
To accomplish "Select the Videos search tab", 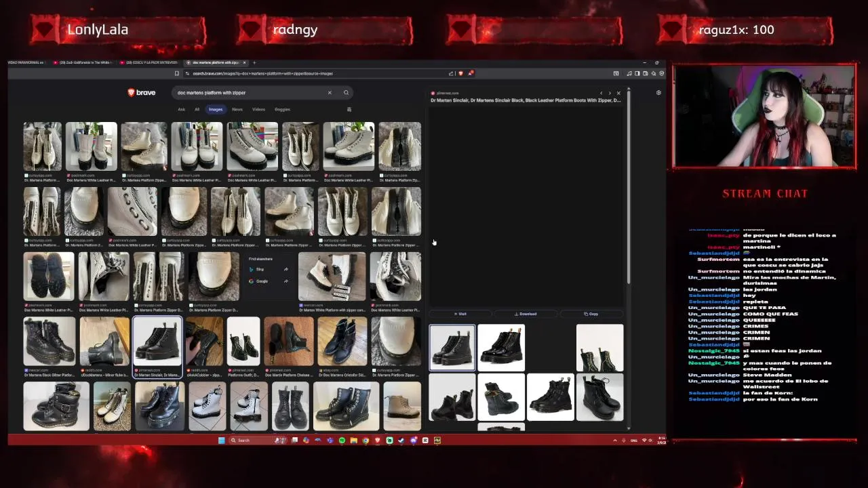I will click(258, 109).
